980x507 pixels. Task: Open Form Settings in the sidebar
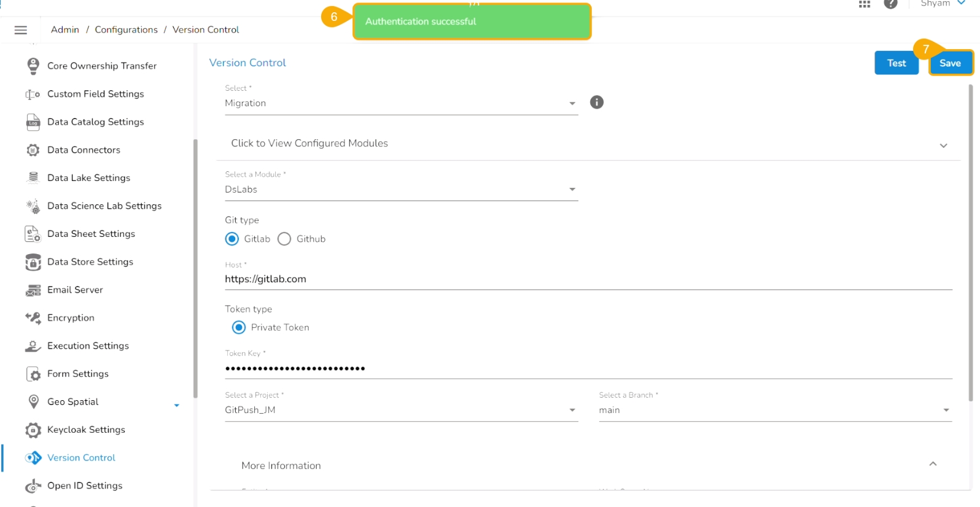click(x=78, y=374)
